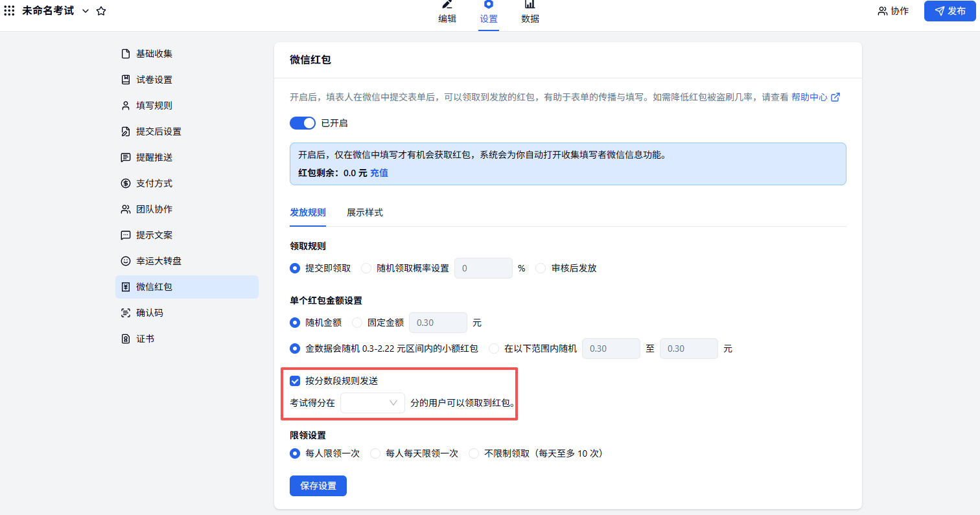Viewport: 980px width, 515px height.
Task: Select the 审核后发放 radio option
Action: pos(541,268)
